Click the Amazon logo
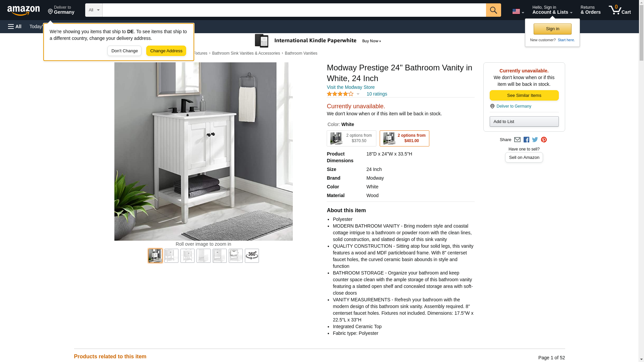 pos(23,10)
